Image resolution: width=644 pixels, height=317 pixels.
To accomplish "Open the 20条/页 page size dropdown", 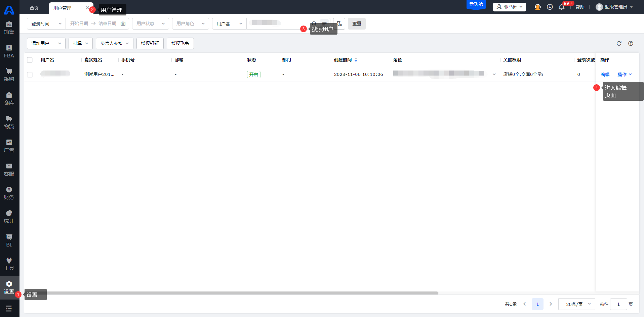I will (x=576, y=304).
